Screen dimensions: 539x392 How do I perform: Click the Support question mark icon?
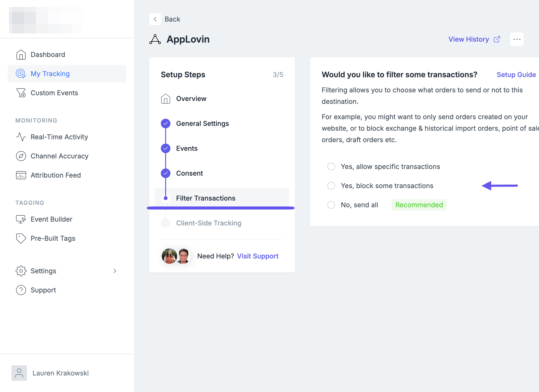pyautogui.click(x=21, y=290)
